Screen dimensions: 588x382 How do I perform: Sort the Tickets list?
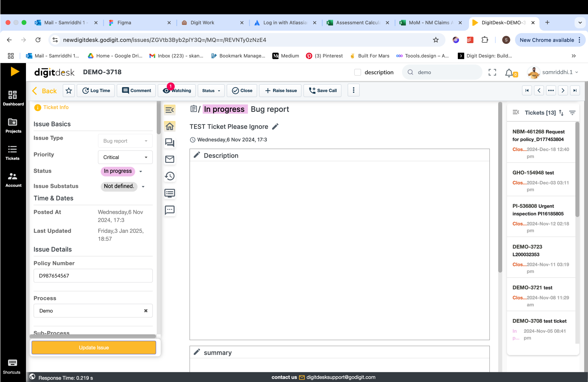561,113
